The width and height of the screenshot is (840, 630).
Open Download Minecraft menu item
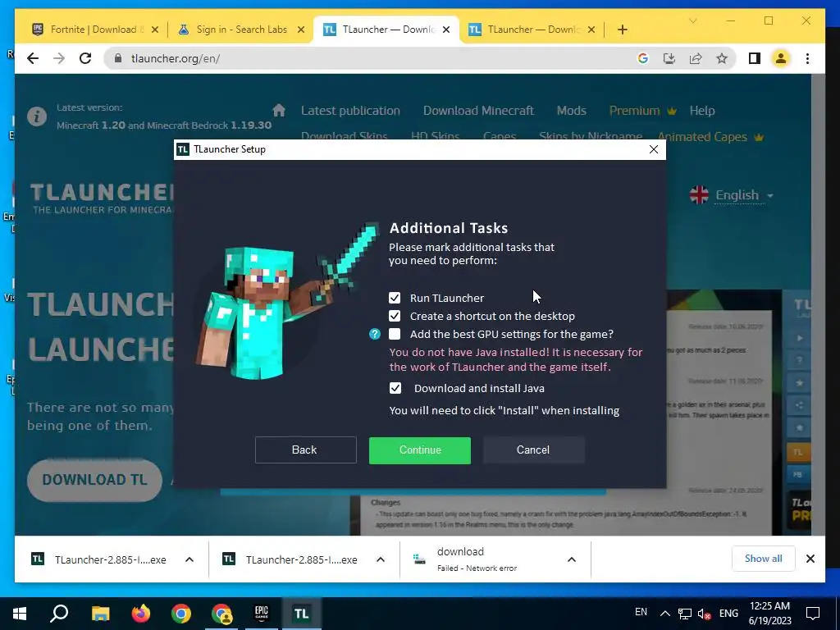[478, 111]
